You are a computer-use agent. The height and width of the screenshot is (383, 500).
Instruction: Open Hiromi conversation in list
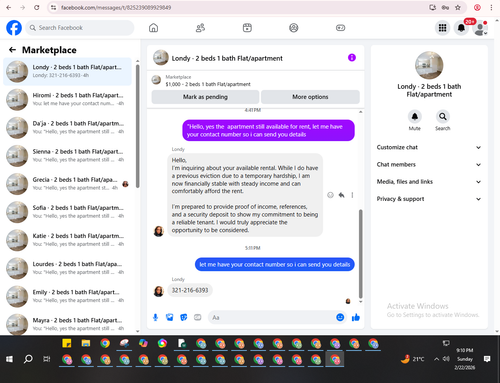[x=68, y=99]
